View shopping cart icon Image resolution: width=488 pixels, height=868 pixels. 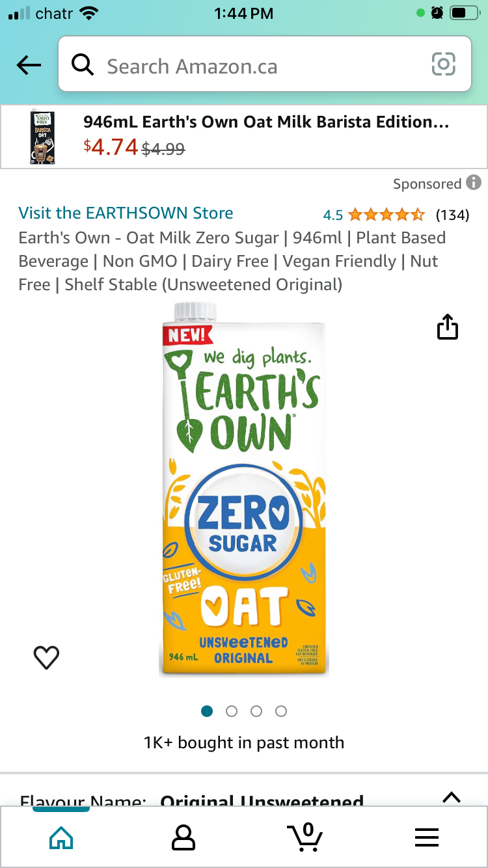[x=305, y=837]
